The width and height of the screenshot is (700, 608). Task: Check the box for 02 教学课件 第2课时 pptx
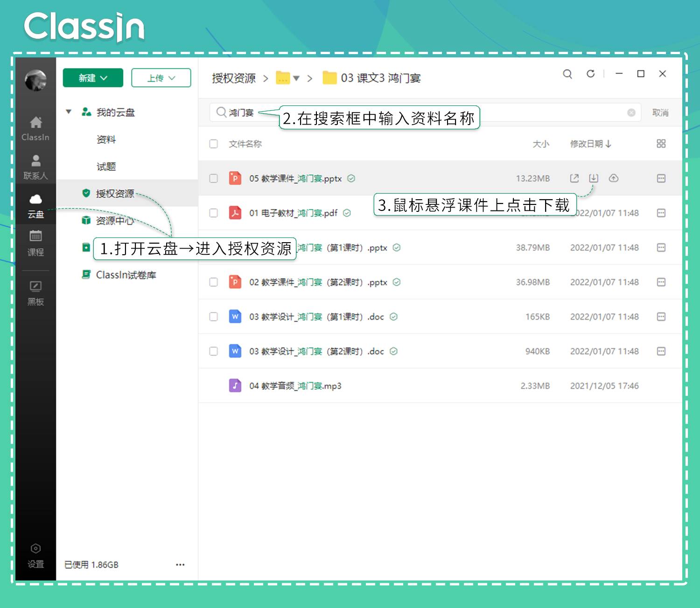pos(214,282)
